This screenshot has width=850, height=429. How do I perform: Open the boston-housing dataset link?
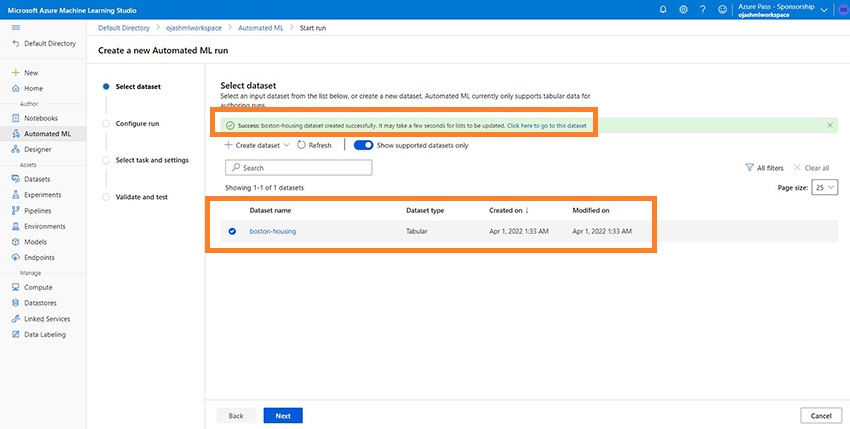[x=273, y=232]
